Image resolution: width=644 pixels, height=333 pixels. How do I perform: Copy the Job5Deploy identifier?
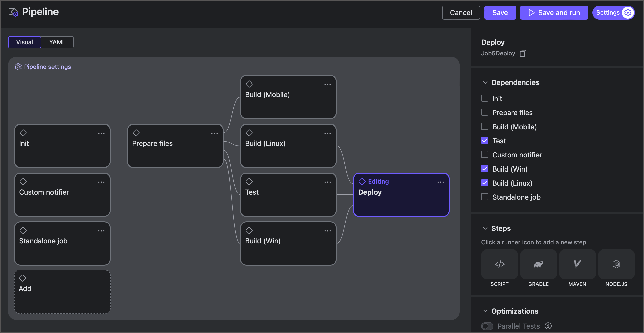pyautogui.click(x=523, y=53)
